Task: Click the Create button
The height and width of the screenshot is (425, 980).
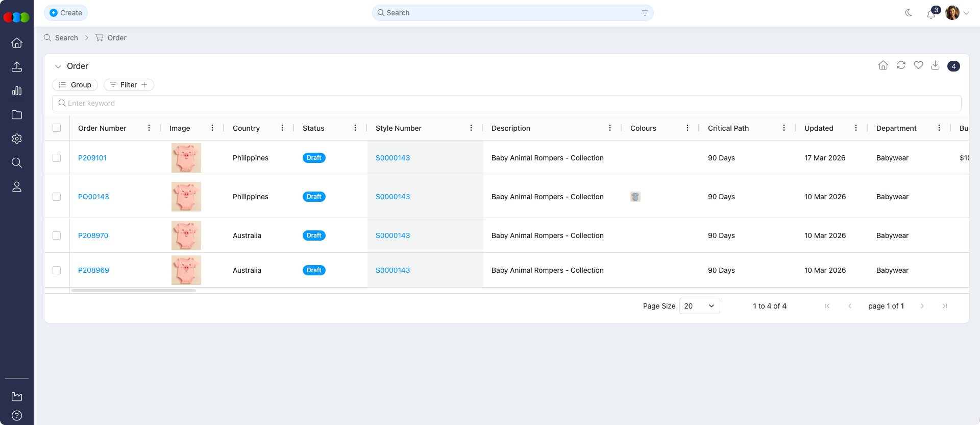Action: (66, 13)
